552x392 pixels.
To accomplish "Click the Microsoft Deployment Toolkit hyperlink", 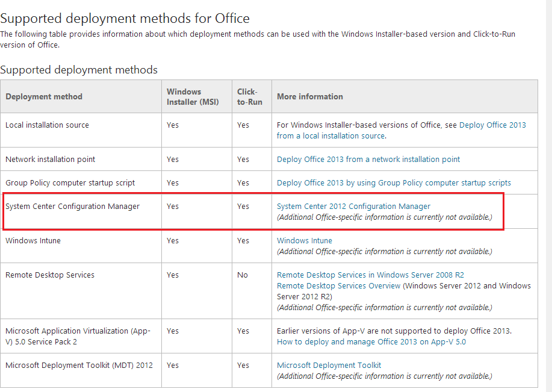I will (x=329, y=366).
